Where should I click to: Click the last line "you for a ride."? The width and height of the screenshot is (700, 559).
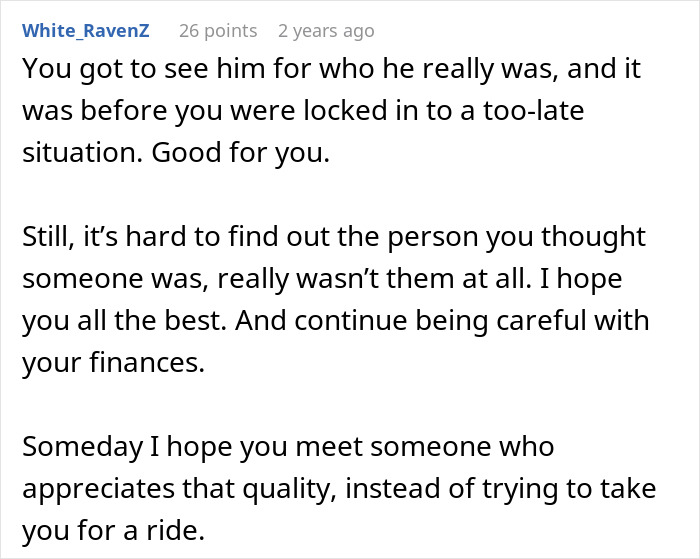[108, 531]
